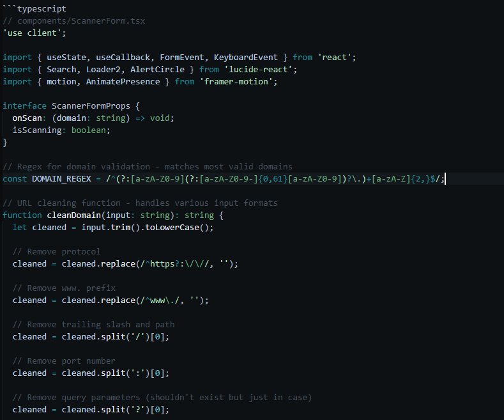Click the 'Remove trailing slash and path' comment
This screenshot has height=420, width=504.
(93, 325)
